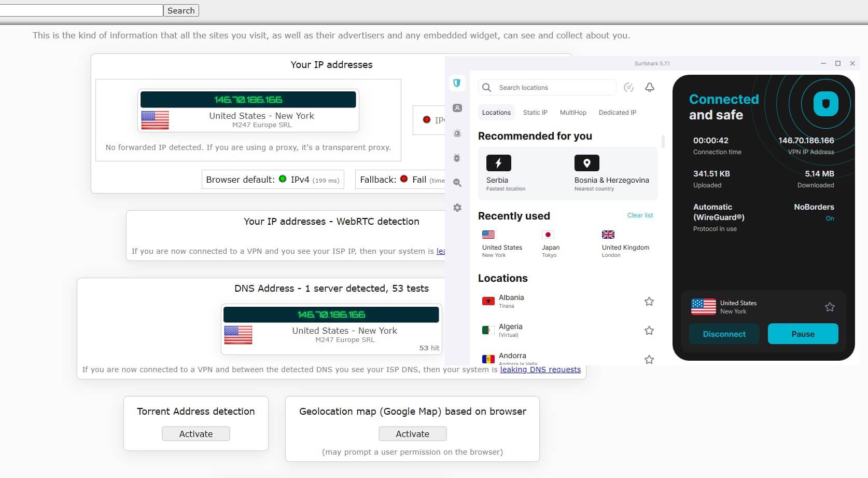Click the webpage Search button
Viewport: 868px width, 478px height.
[x=181, y=10]
